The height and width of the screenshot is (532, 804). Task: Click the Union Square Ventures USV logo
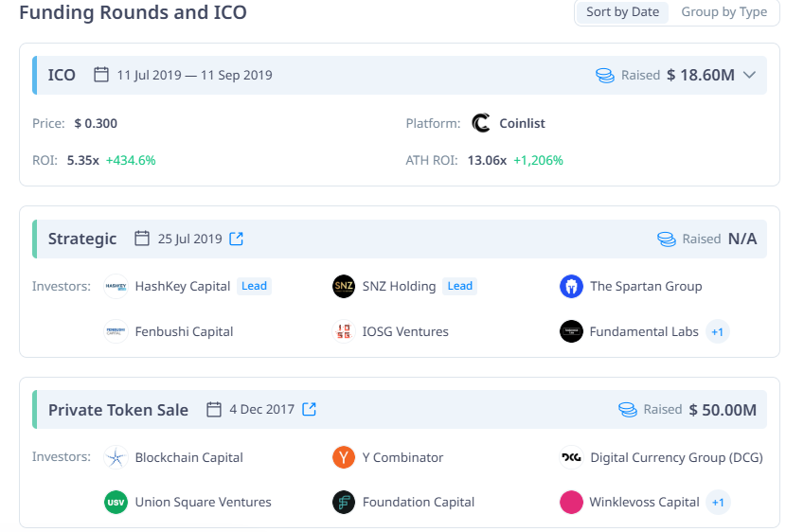[116, 503]
